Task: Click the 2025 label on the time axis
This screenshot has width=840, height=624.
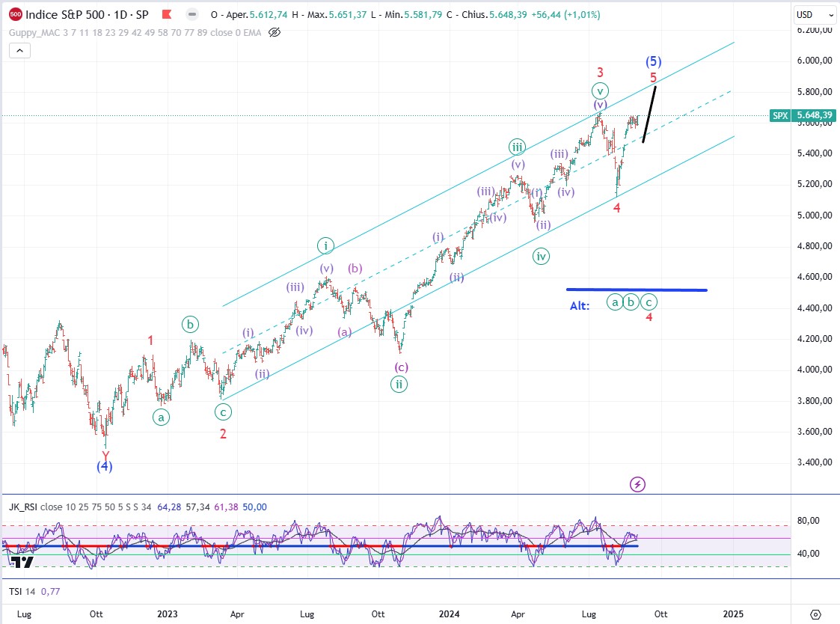Action: pos(733,614)
